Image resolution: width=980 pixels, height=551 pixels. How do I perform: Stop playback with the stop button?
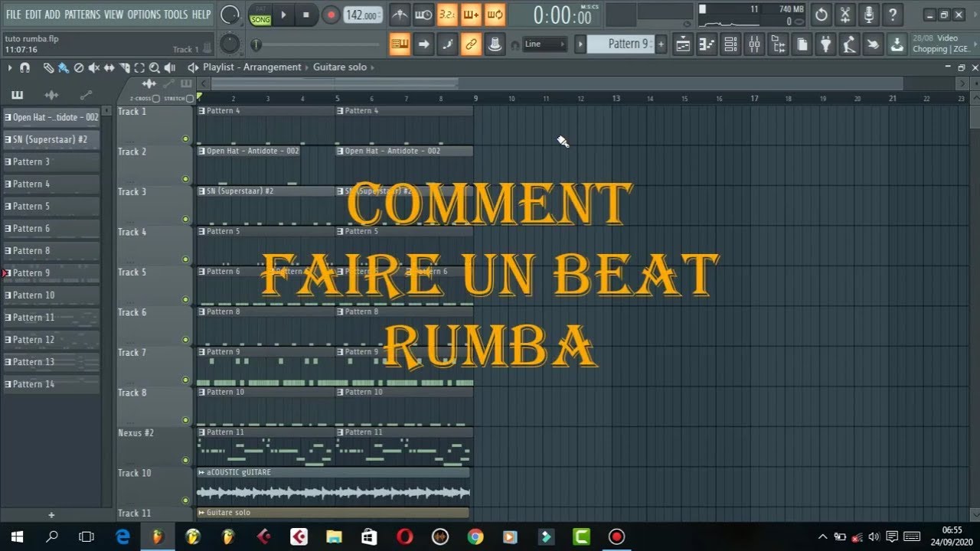306,15
